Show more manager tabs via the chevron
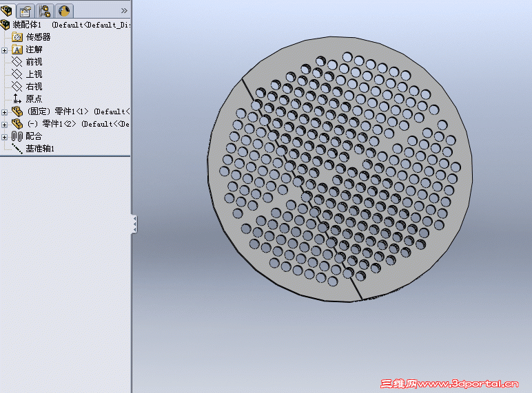 [x=124, y=11]
